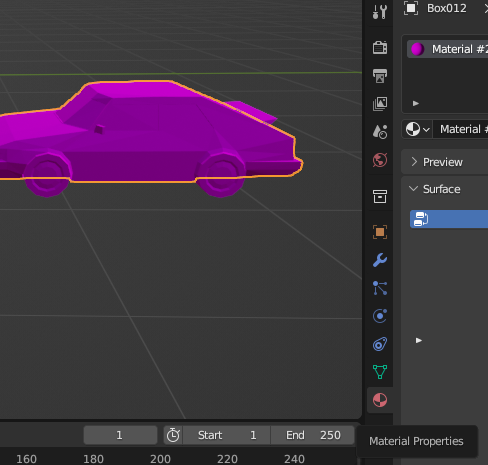Open the Object Data properties tab
Screen dimensions: 488x465
380,372
